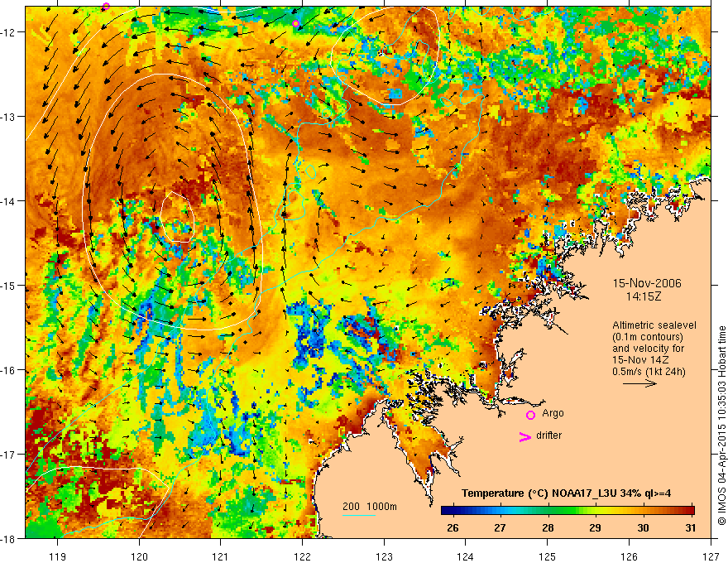The width and height of the screenshot is (728, 563).
Task: Click latitude axis label -12
Action: click(x=9, y=32)
